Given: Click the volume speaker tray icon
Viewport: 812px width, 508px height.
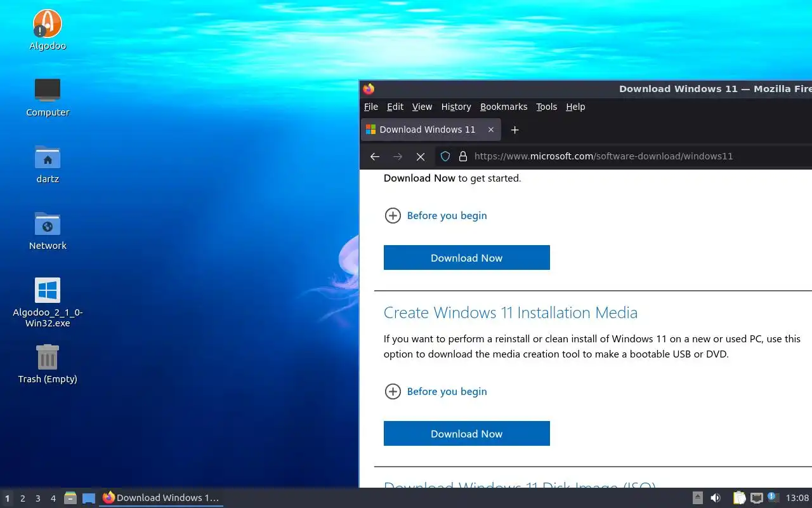Looking at the screenshot, I should pyautogui.click(x=716, y=498).
